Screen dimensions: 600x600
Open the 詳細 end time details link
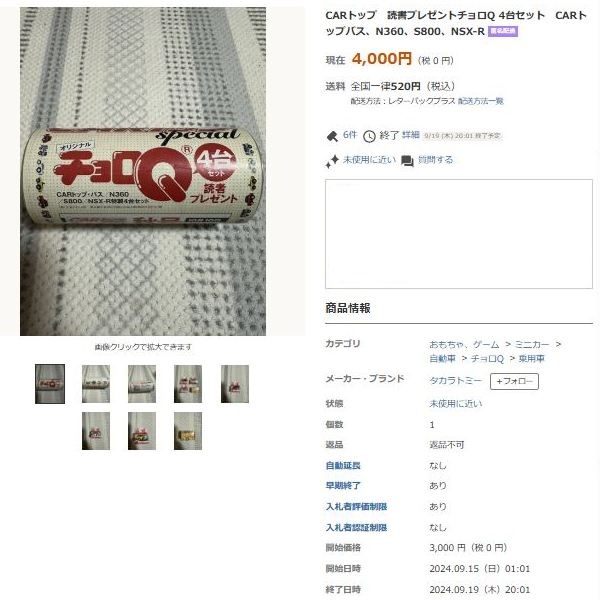411,135
